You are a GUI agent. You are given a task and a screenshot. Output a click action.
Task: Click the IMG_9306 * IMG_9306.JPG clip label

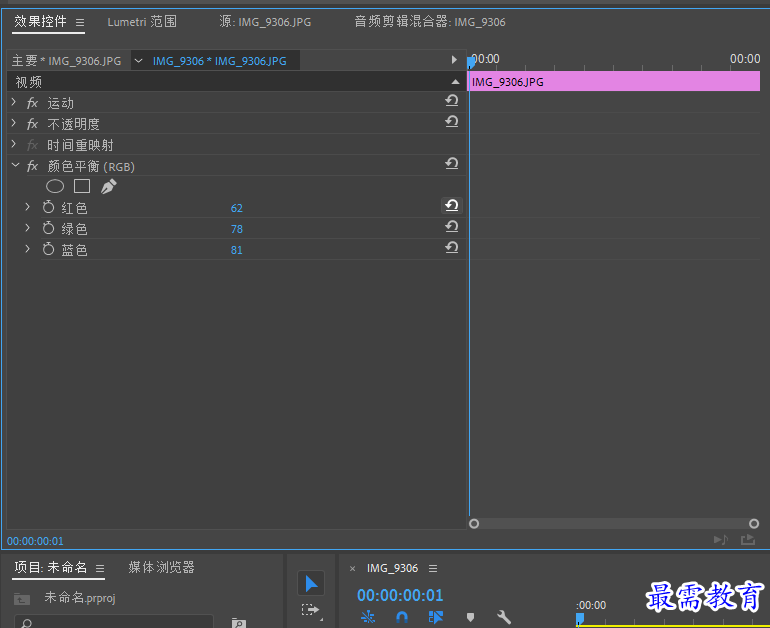point(220,61)
